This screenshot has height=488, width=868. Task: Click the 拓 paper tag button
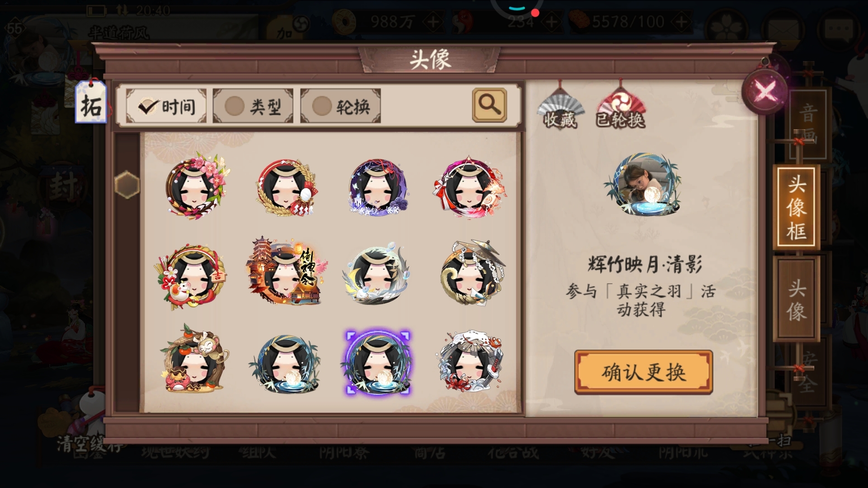(91, 103)
